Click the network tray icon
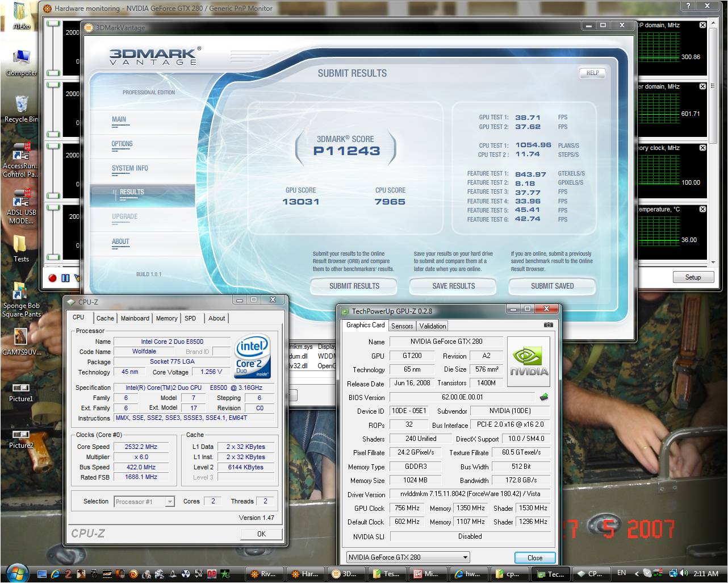This screenshot has height=583, width=728. [673, 573]
